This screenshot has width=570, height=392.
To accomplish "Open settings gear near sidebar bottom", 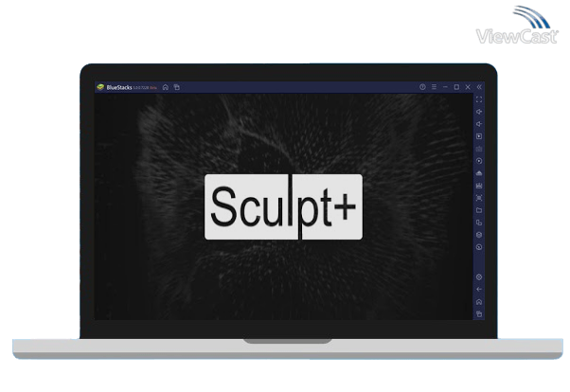I will [x=479, y=277].
